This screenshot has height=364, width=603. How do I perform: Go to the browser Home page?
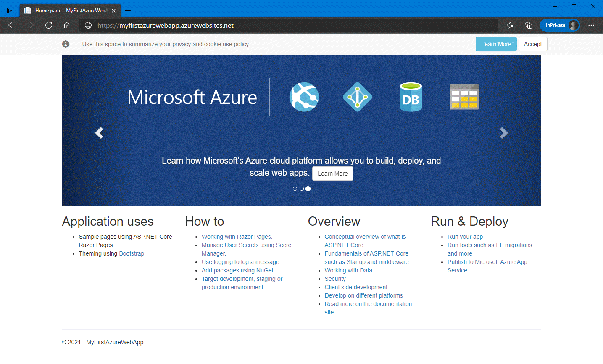click(x=67, y=25)
